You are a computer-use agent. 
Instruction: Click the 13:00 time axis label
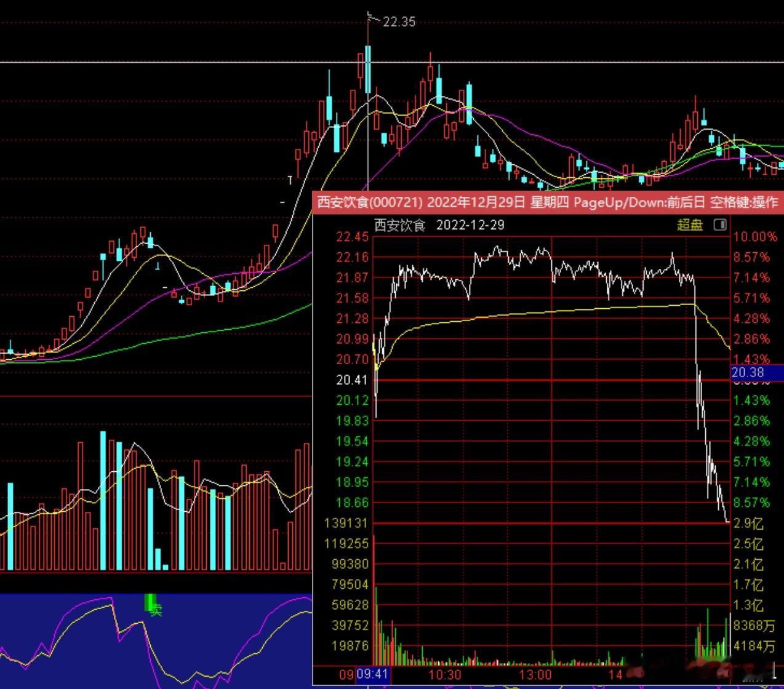coord(535,675)
